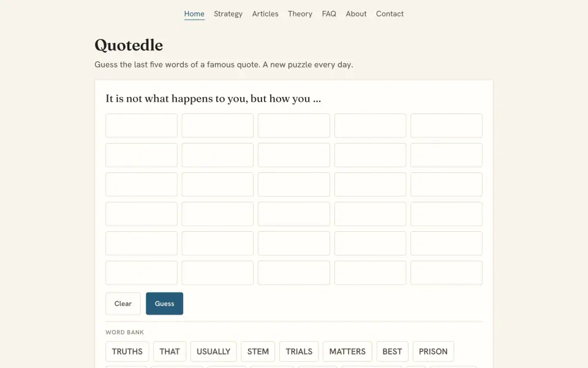This screenshot has width=588, height=368.
Task: Pick the word MATTERS
Action: coord(347,351)
